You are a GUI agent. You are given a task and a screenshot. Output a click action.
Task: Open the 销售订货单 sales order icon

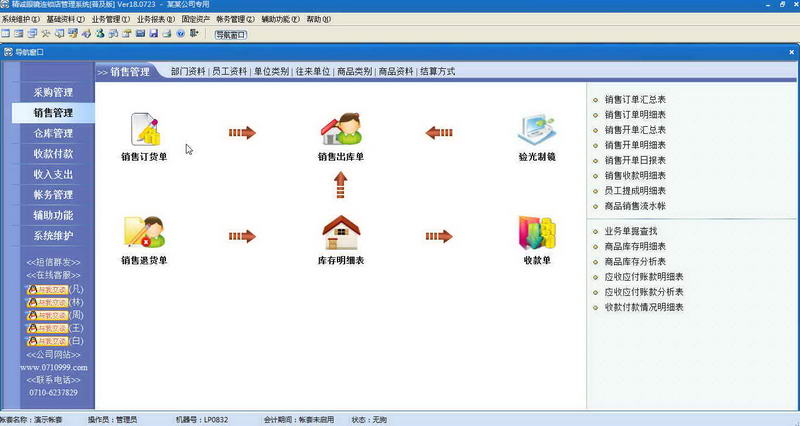coord(144,131)
